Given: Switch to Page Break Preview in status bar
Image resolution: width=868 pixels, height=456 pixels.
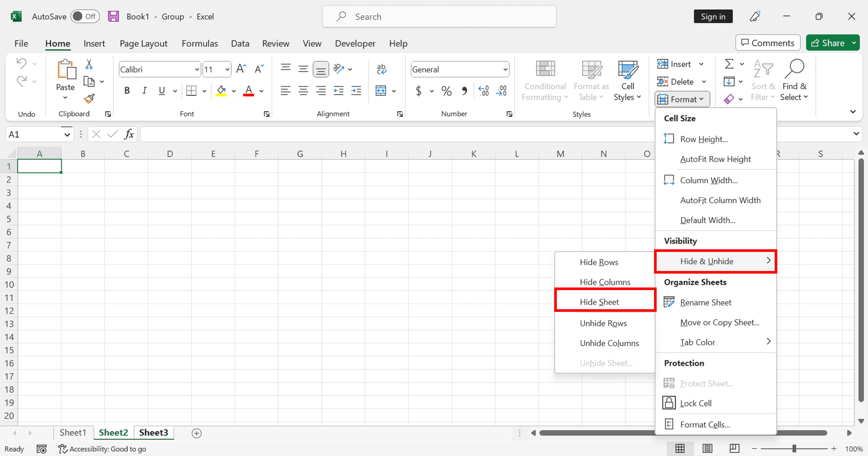Looking at the screenshot, I should click(734, 448).
